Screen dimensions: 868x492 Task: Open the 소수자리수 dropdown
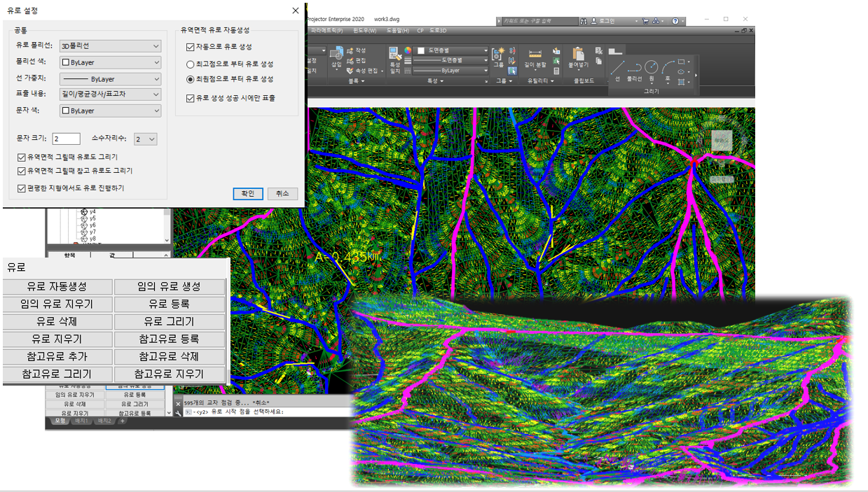click(145, 139)
